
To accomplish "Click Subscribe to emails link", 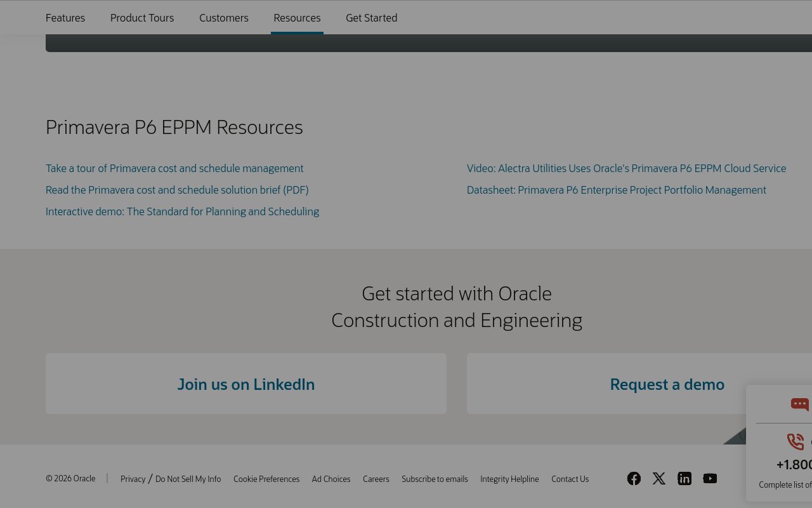I will point(435,479).
